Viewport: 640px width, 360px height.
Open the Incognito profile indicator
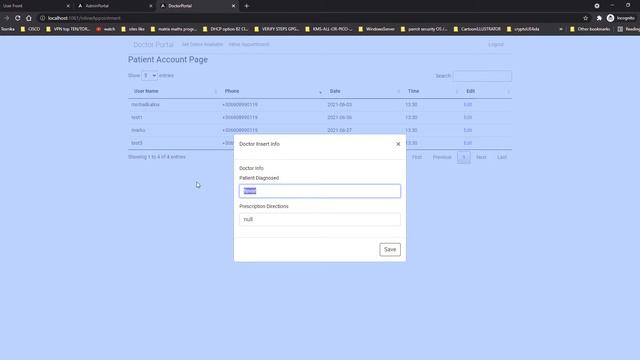[x=620, y=18]
